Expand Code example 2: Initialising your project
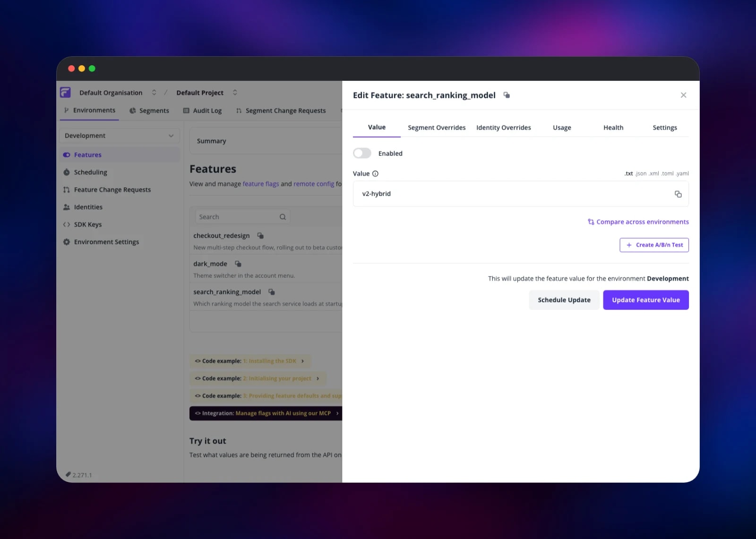This screenshot has height=539, width=756. point(258,378)
